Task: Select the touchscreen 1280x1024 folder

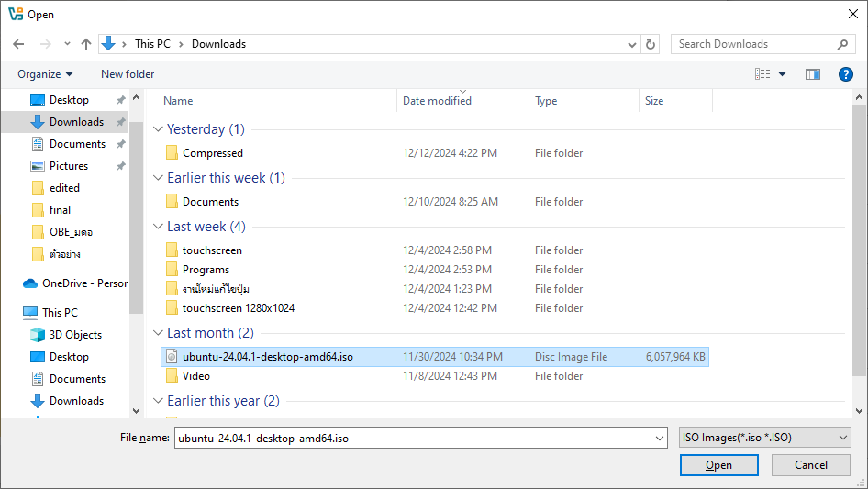Action: point(238,308)
